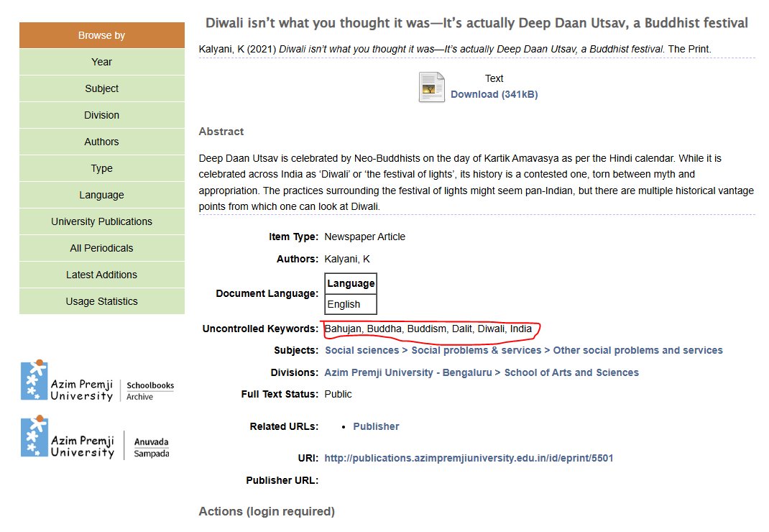769x532 pixels.
Task: Click the 'Text' label above the download link
Action: (494, 78)
